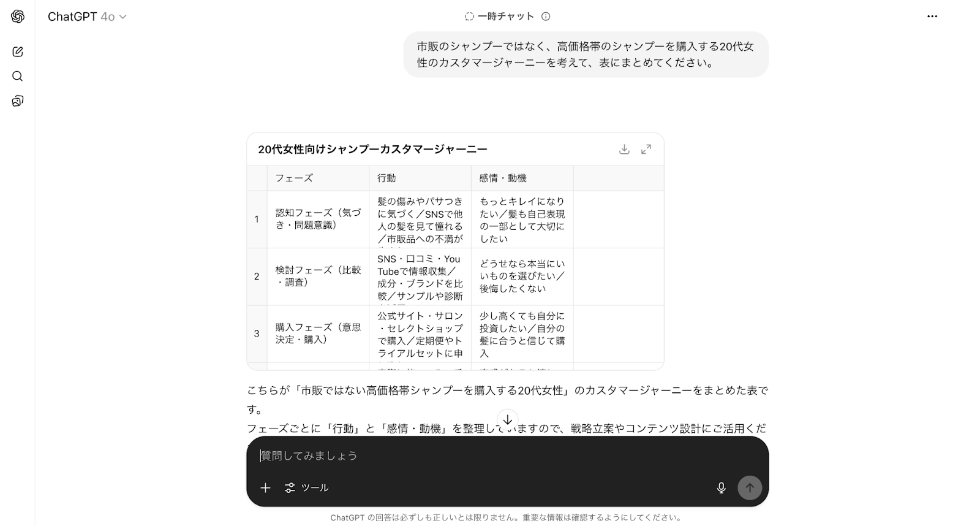This screenshot has height=526, width=980.
Task: Click row number 3 in table
Action: point(257,334)
